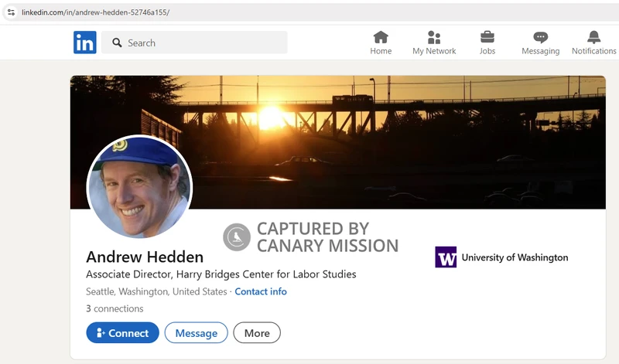Open the More options button
The width and height of the screenshot is (619, 364).
pos(257,333)
